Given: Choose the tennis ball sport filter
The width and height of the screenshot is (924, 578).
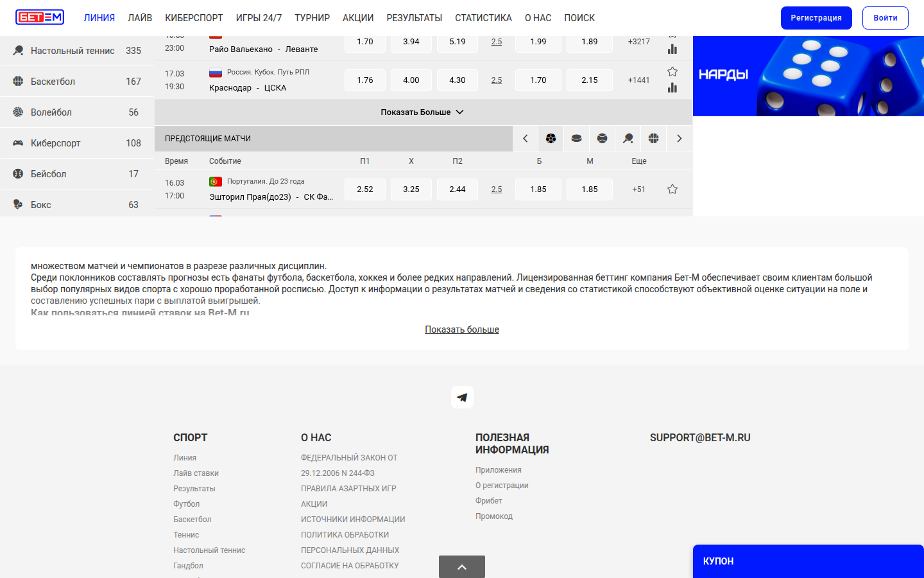Looking at the screenshot, I should pyautogui.click(x=602, y=138).
